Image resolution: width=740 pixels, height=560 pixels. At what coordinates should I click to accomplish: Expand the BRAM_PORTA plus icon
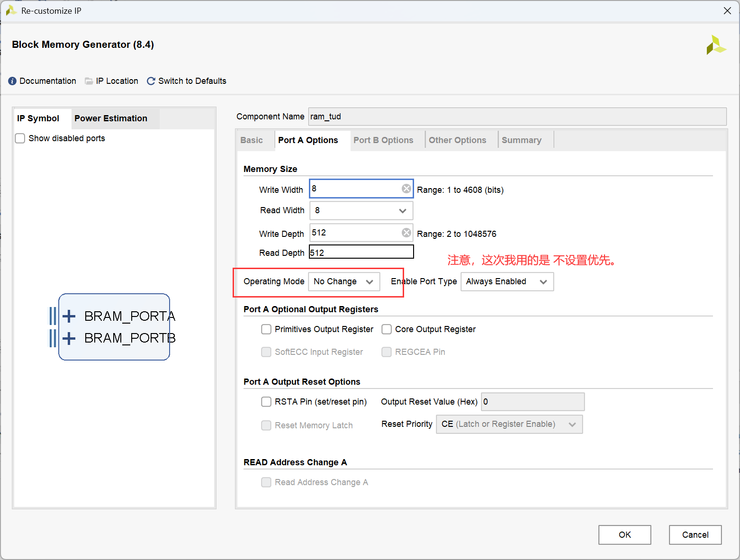point(69,316)
